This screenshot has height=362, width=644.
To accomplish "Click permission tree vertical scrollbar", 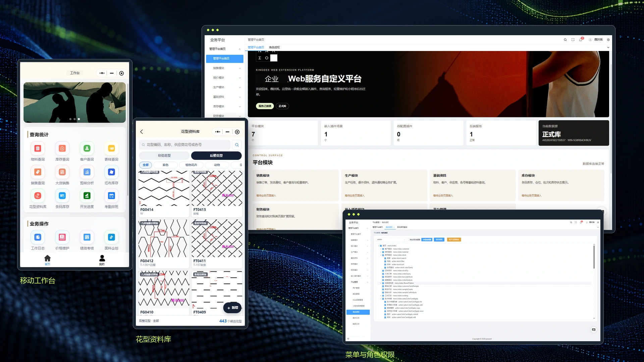I will click(x=594, y=257).
